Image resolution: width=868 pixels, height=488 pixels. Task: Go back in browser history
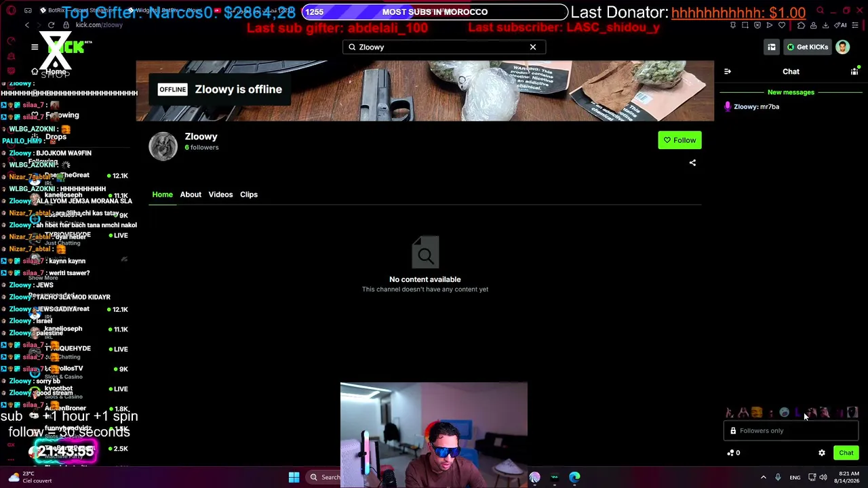coord(27,25)
